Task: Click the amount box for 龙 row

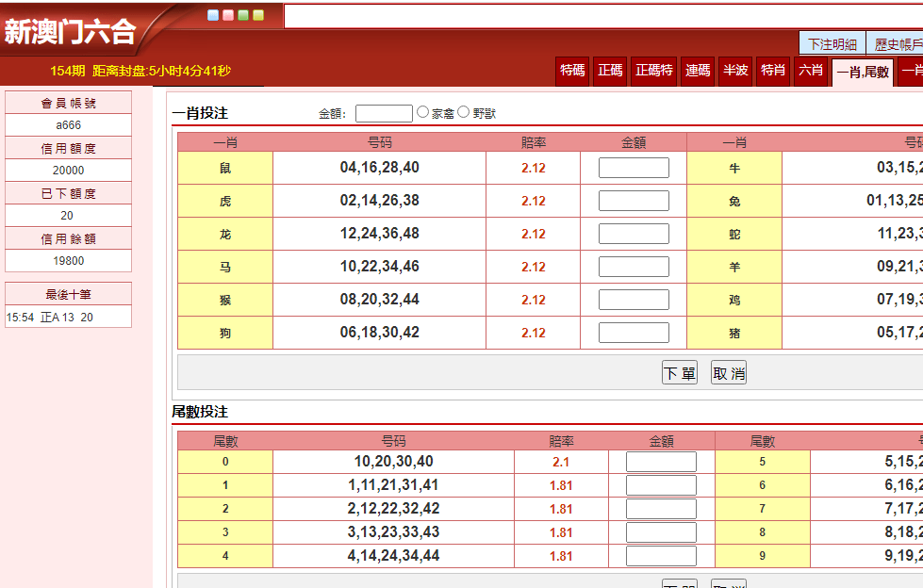Action: pos(634,234)
